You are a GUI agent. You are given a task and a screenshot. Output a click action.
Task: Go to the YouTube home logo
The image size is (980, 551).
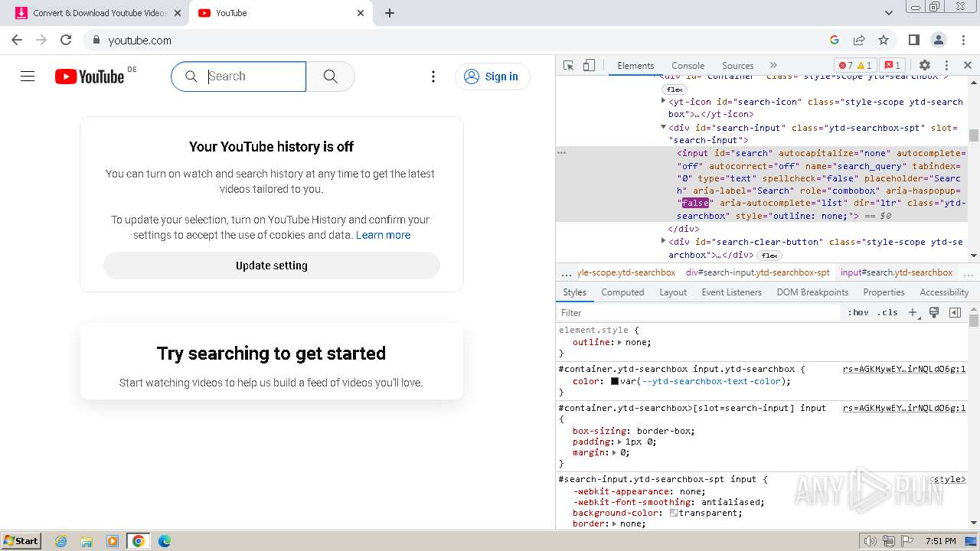[90, 77]
